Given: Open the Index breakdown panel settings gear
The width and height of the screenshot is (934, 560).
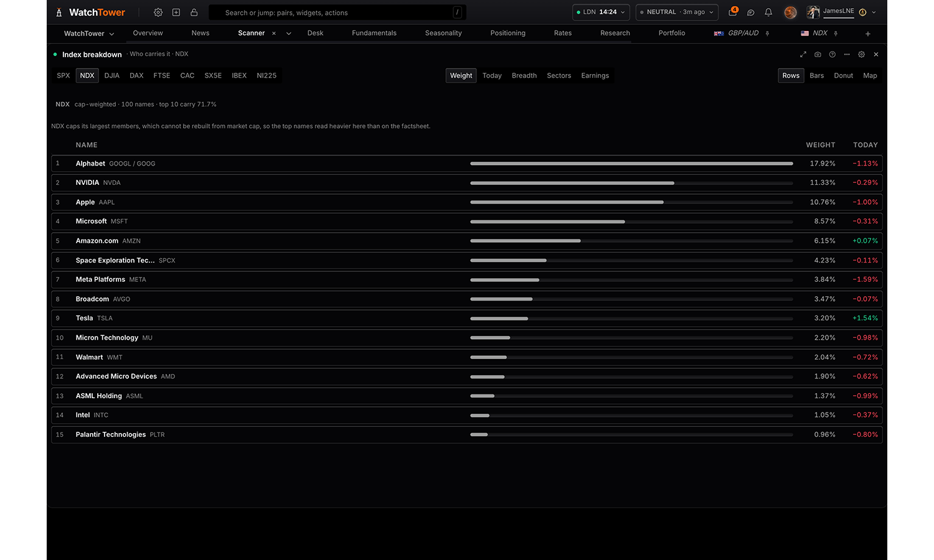Looking at the screenshot, I should pos(862,55).
